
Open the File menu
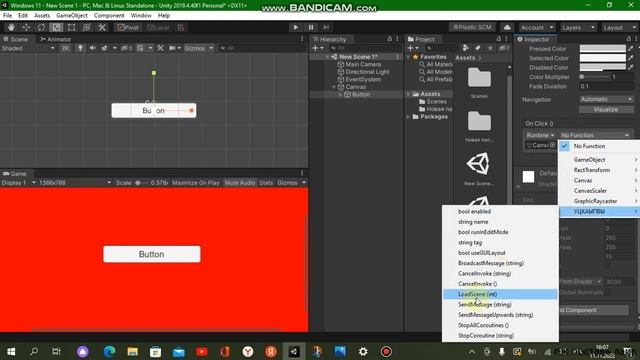pyautogui.click(x=7, y=16)
